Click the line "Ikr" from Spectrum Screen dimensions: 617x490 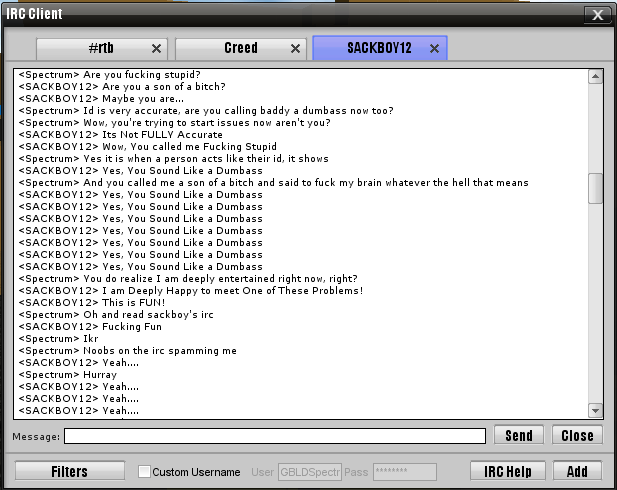(x=58, y=338)
